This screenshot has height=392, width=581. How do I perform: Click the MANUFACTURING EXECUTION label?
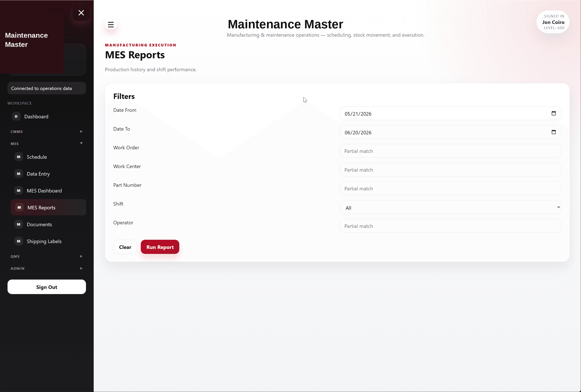coord(140,45)
